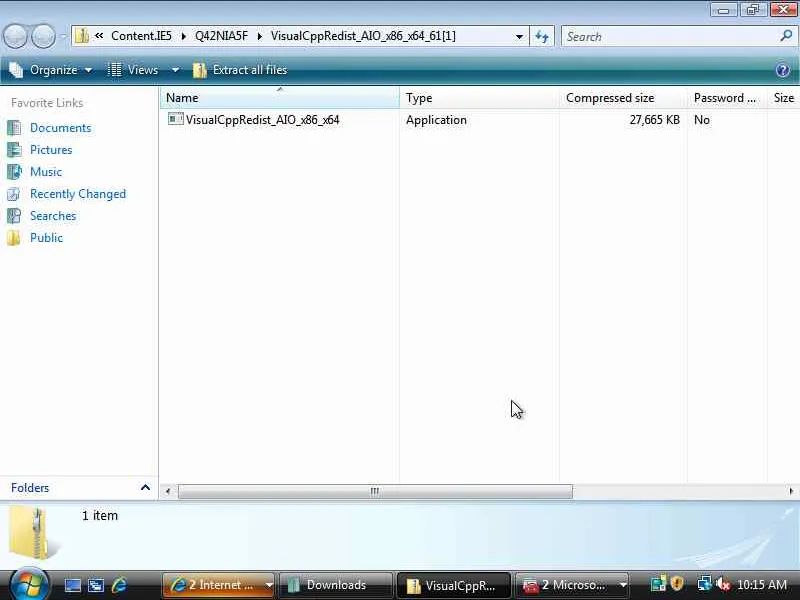Sort by the Name column header
Screen dimensions: 800x600
tap(280, 97)
